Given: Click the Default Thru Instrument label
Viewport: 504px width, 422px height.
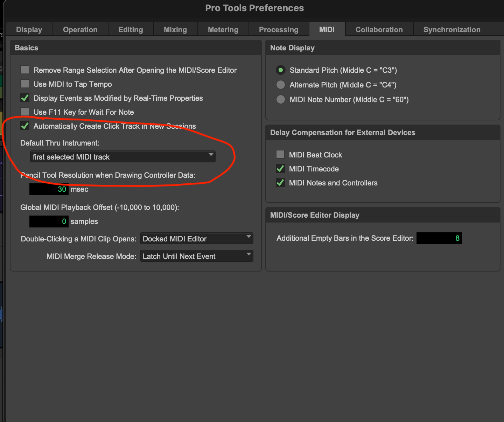Looking at the screenshot, I should 60,143.
